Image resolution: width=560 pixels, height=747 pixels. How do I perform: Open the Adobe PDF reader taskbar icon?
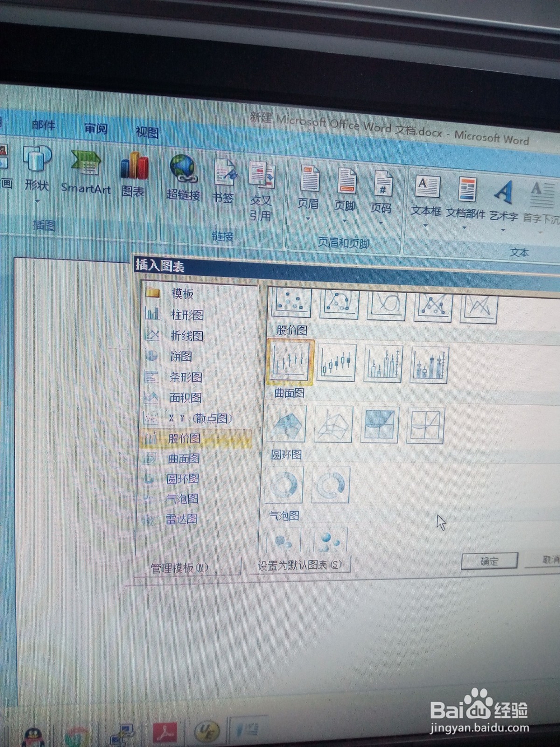pyautogui.click(x=166, y=732)
